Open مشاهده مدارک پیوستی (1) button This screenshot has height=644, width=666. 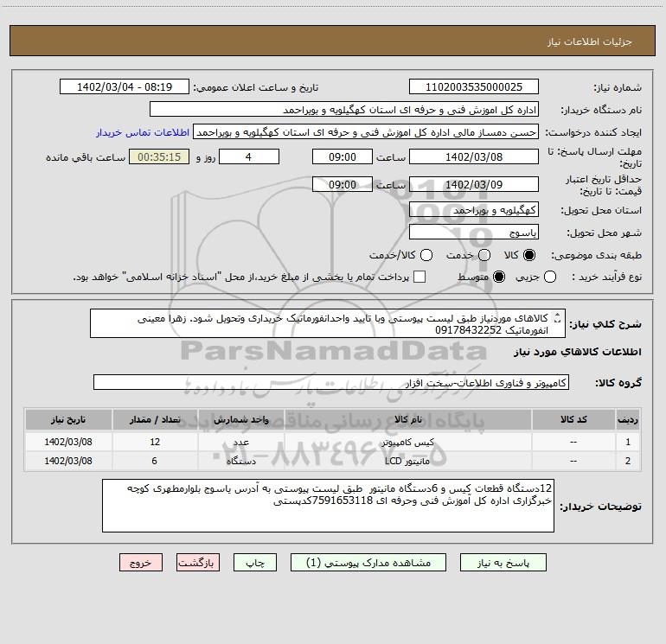pos(368,563)
